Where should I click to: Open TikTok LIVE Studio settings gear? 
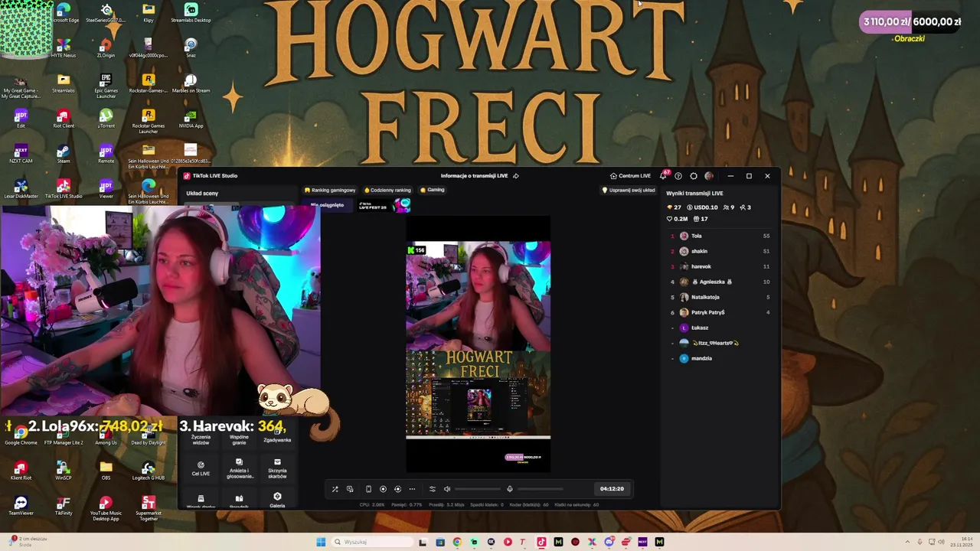point(694,176)
